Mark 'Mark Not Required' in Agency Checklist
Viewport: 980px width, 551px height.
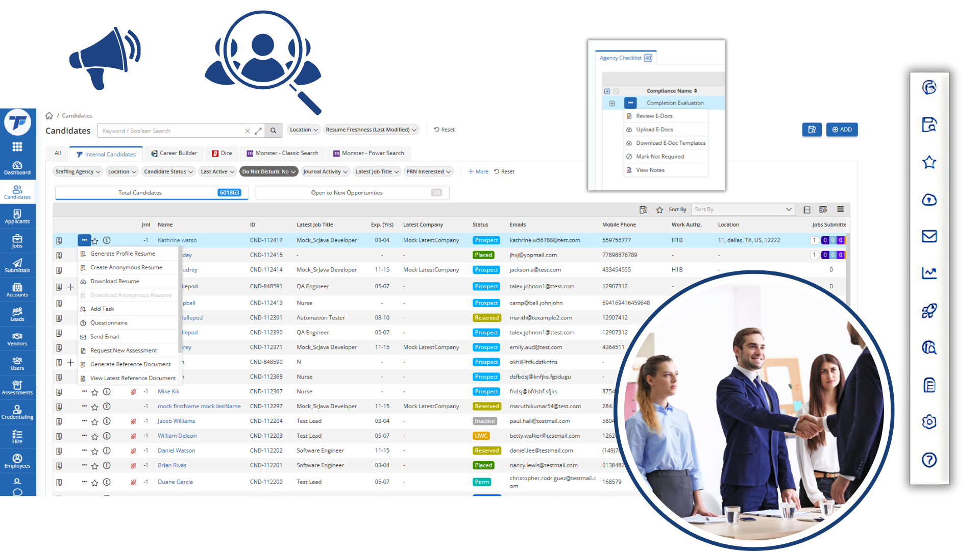[x=659, y=156]
